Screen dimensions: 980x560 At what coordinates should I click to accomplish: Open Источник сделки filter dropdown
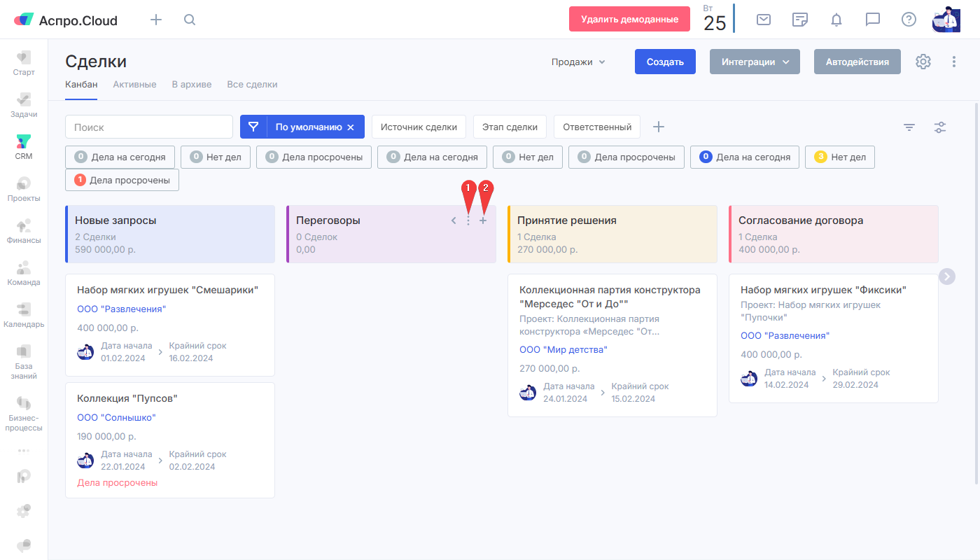(x=419, y=127)
